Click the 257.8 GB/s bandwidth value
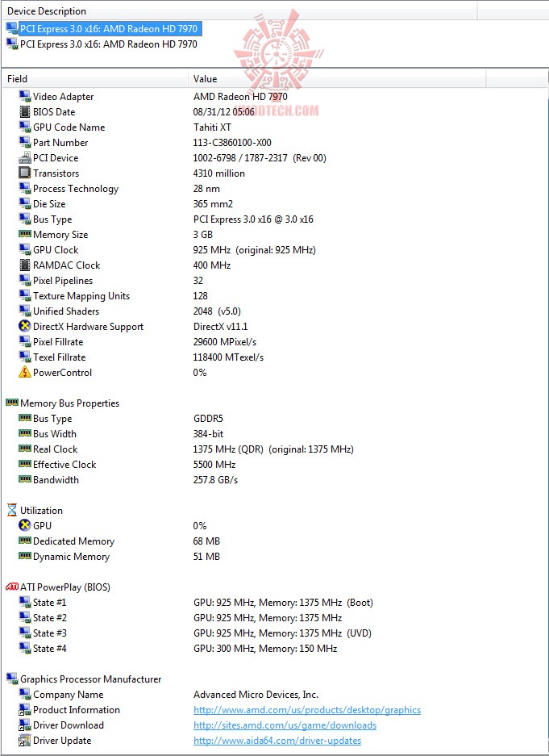549x756 pixels. (216, 480)
